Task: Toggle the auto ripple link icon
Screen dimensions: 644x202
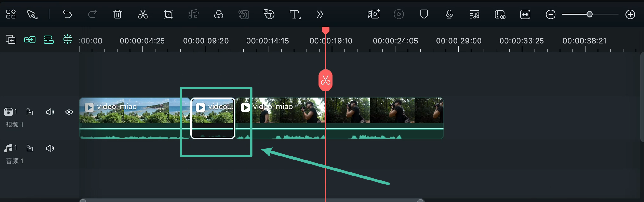Action: (x=30, y=39)
